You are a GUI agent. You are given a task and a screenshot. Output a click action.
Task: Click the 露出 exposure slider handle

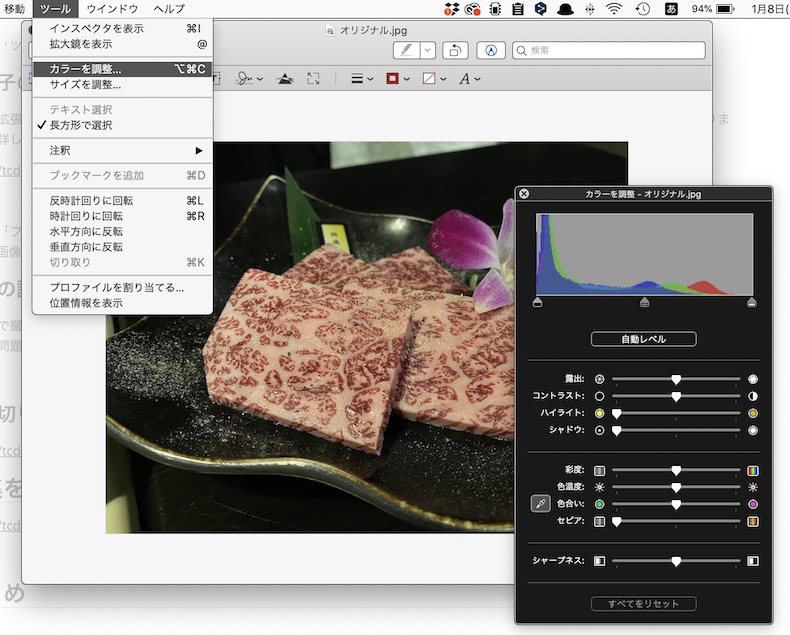point(676,380)
